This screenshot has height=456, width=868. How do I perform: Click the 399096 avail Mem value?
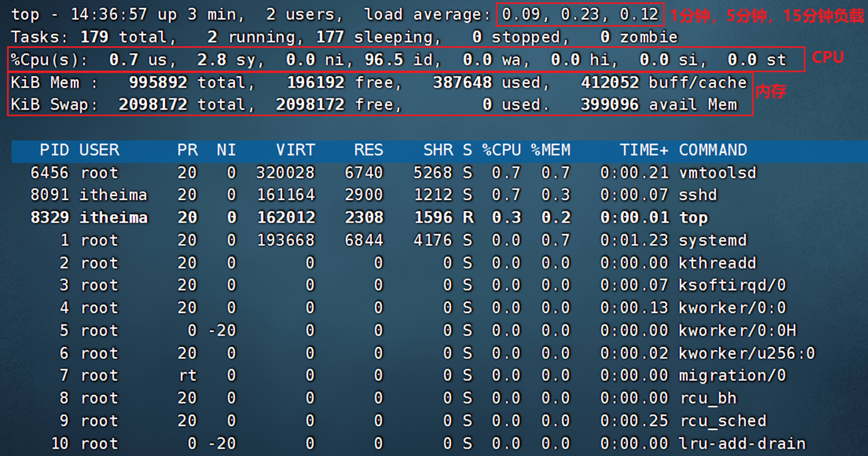[x=658, y=105]
